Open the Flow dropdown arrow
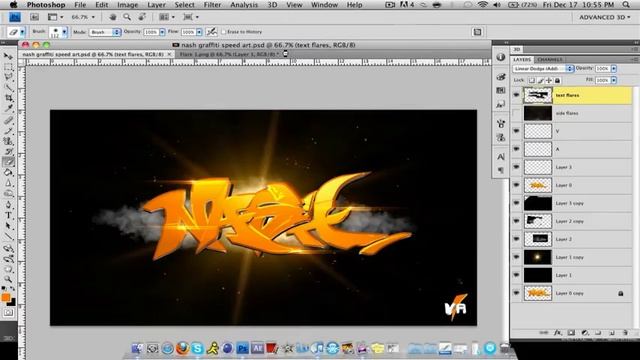Screen dimensions: 640x360 [199, 32]
